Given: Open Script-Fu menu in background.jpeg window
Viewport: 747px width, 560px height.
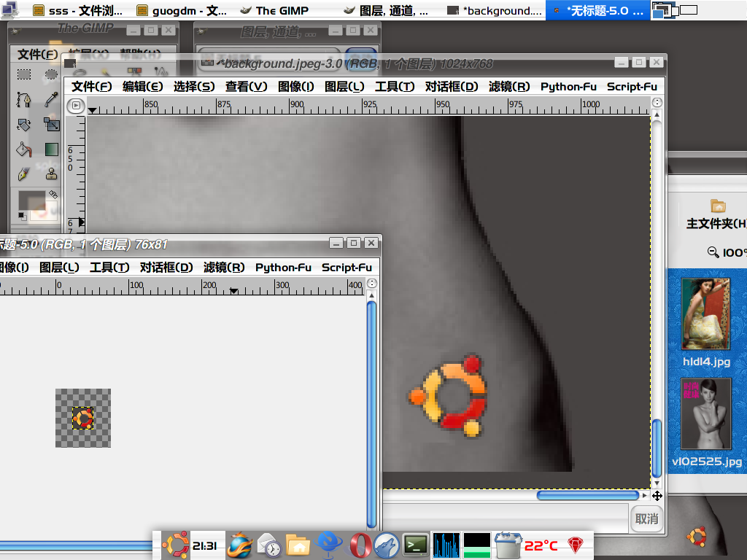Looking at the screenshot, I should point(632,87).
